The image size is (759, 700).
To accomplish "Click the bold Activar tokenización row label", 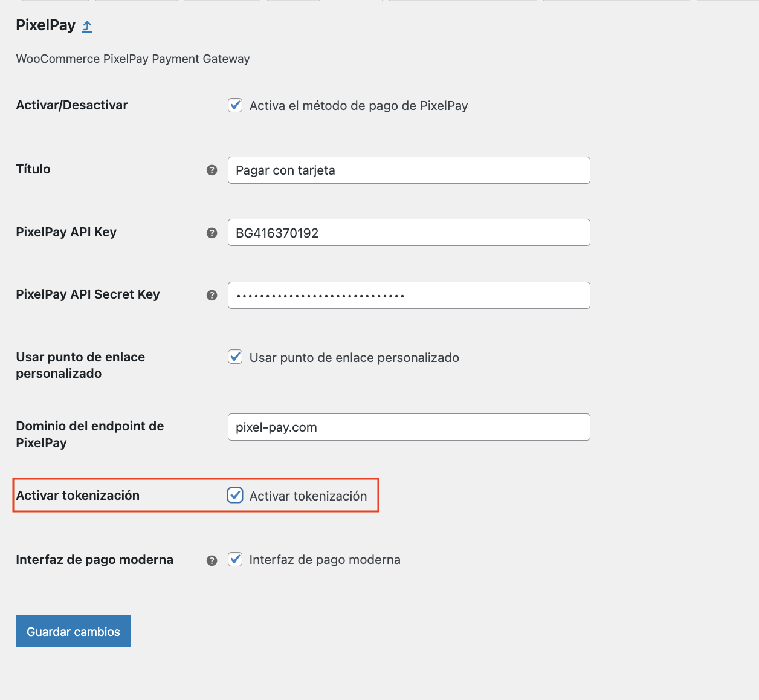I will (78, 496).
